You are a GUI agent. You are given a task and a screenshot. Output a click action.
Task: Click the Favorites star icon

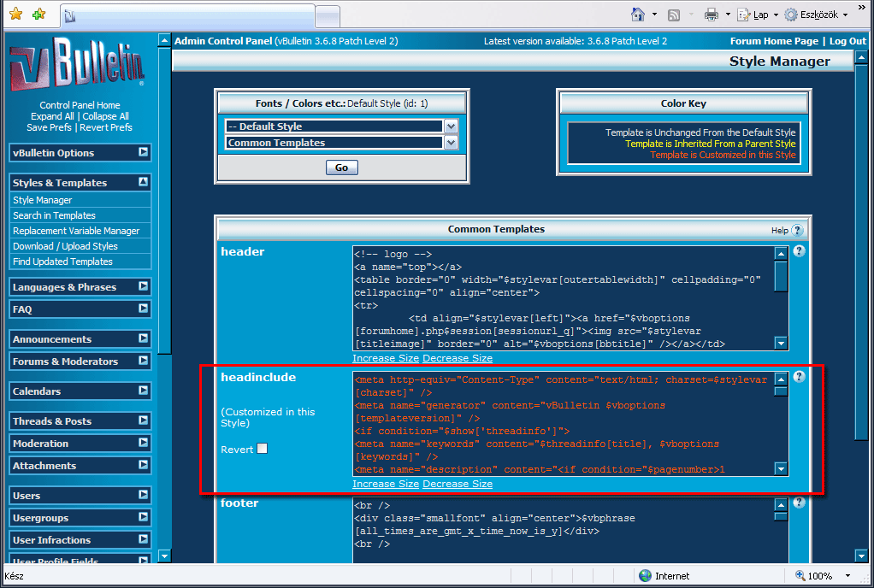click(15, 15)
